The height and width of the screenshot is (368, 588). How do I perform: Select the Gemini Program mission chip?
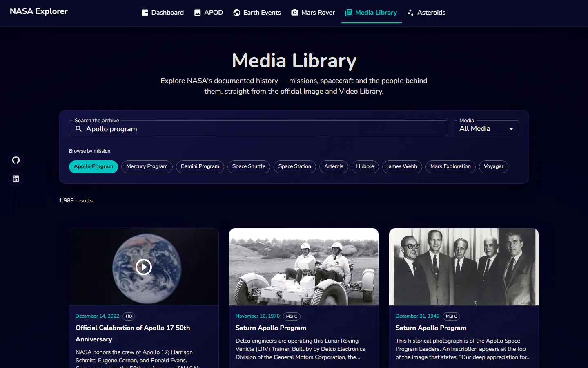[200, 167]
